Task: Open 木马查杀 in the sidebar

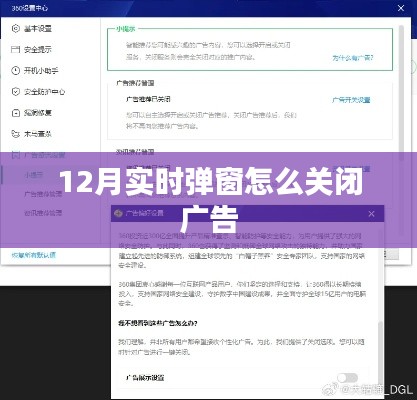Action: pyautogui.click(x=38, y=134)
